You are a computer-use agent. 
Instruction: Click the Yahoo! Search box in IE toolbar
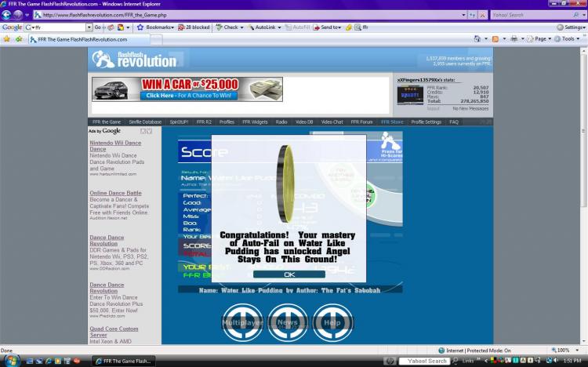(x=531, y=15)
